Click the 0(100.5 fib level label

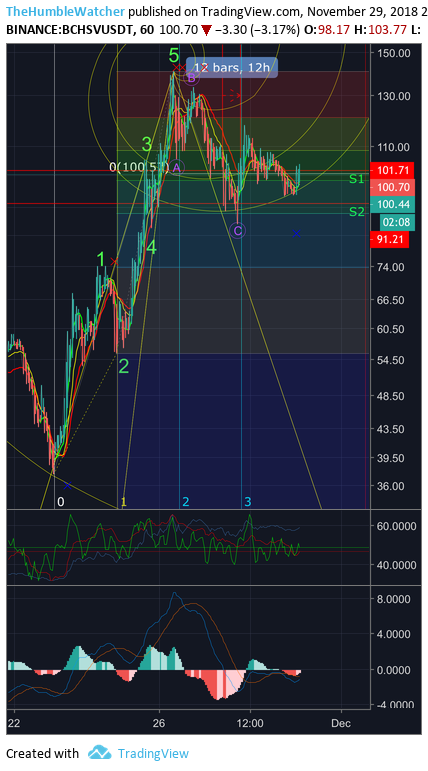click(139, 168)
